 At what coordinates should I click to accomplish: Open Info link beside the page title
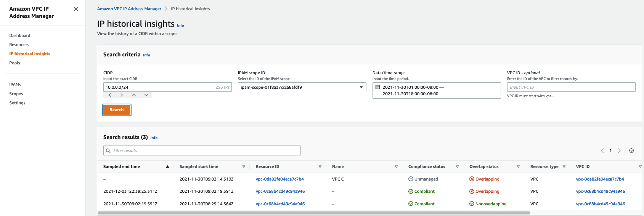click(180, 26)
